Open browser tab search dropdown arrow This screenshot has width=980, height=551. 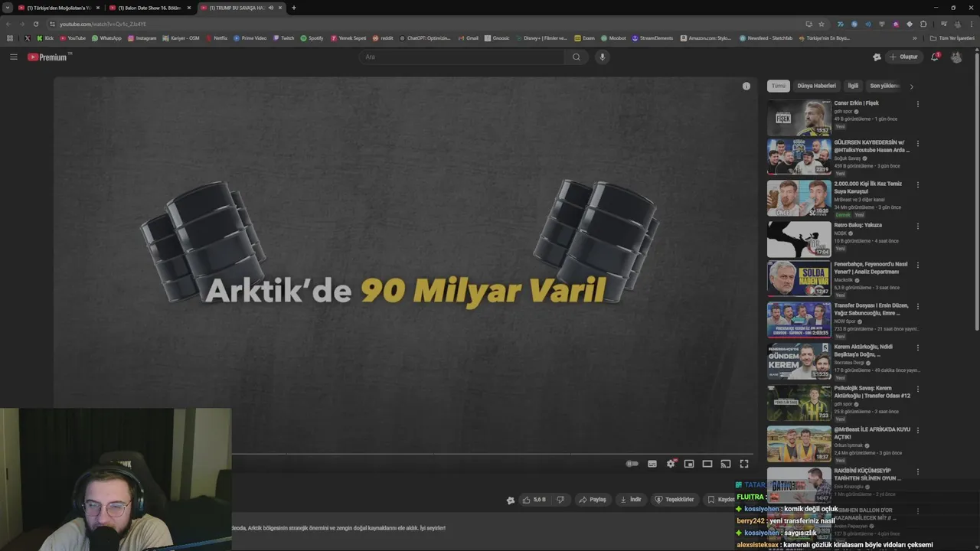click(x=7, y=8)
